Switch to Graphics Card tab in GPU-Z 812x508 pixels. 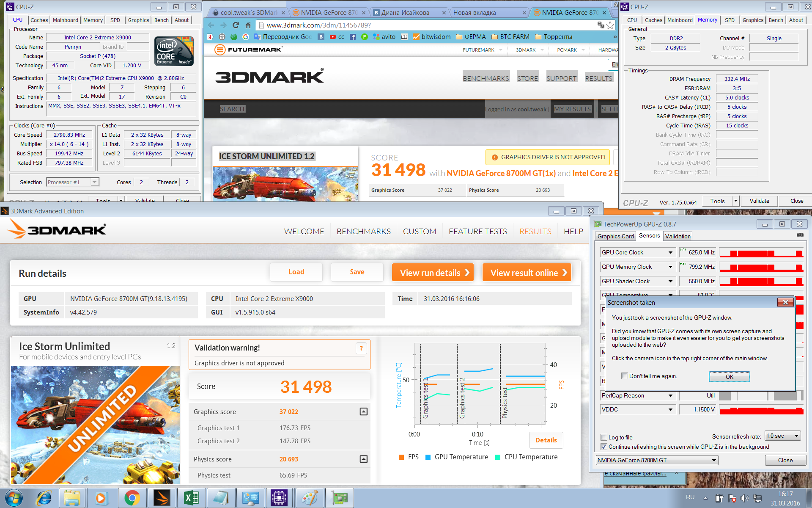tap(615, 236)
